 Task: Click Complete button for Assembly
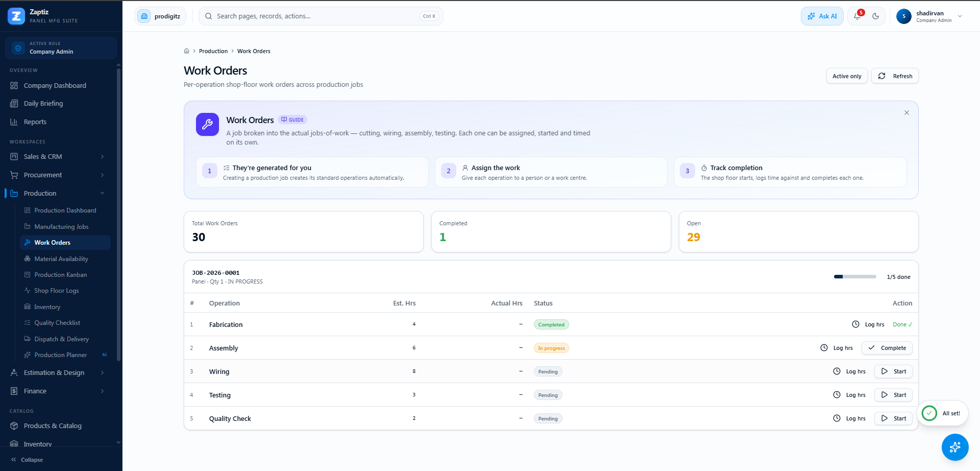(887, 348)
